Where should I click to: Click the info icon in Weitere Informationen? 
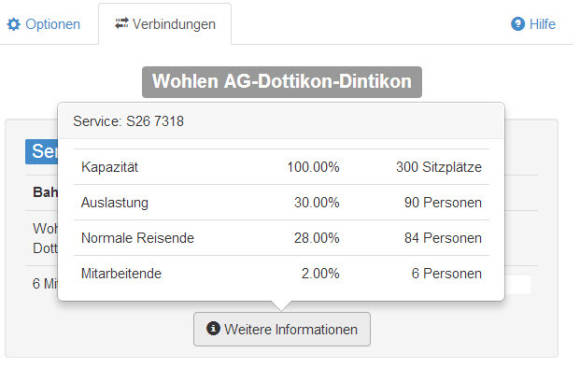point(213,328)
